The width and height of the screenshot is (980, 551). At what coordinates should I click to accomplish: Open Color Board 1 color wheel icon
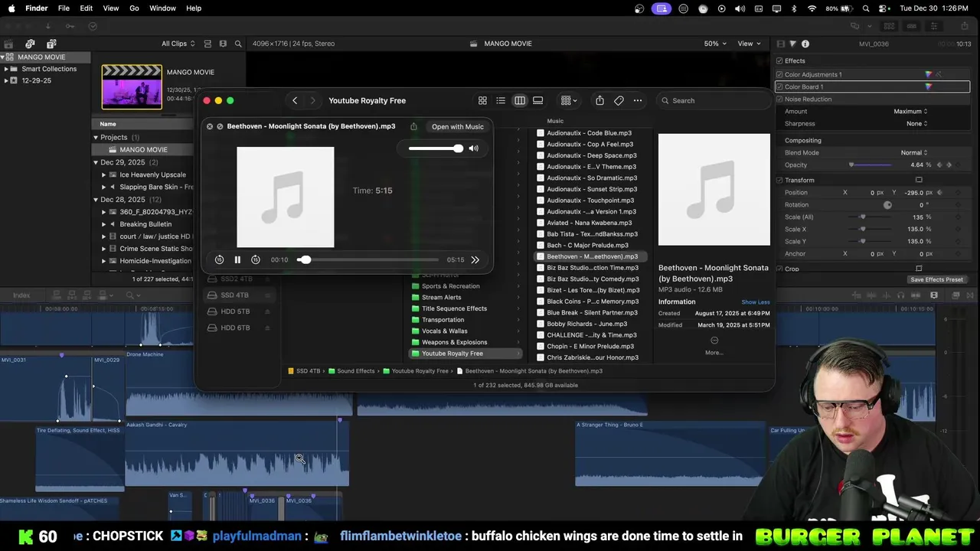tap(929, 86)
